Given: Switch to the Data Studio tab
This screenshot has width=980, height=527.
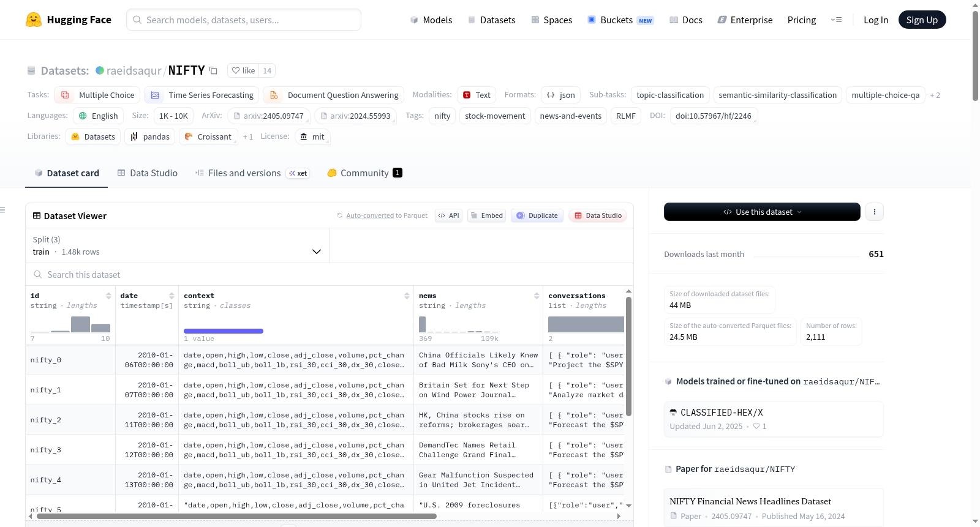Looking at the screenshot, I should 148,173.
